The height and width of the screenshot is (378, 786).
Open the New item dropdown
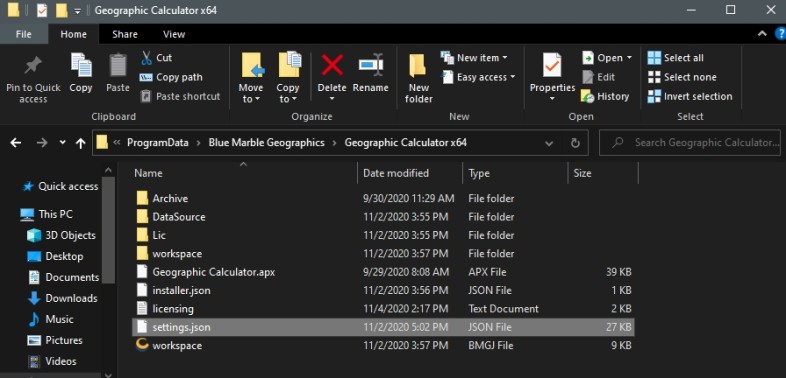click(x=474, y=58)
